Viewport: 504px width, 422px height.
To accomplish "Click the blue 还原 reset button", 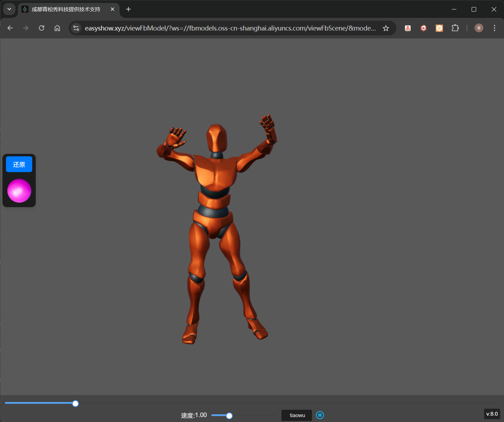I will tap(19, 164).
